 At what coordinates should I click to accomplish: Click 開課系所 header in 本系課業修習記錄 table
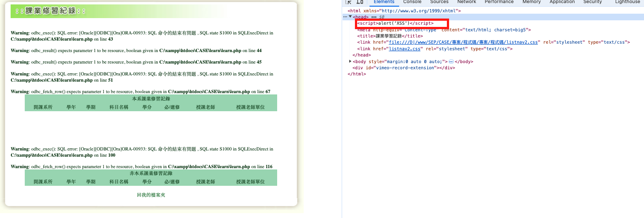pyautogui.click(x=43, y=107)
